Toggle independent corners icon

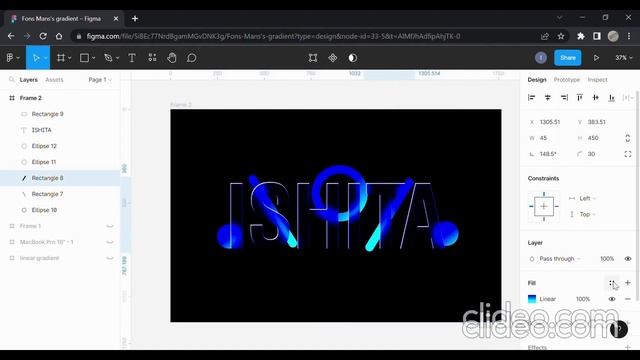tap(628, 154)
